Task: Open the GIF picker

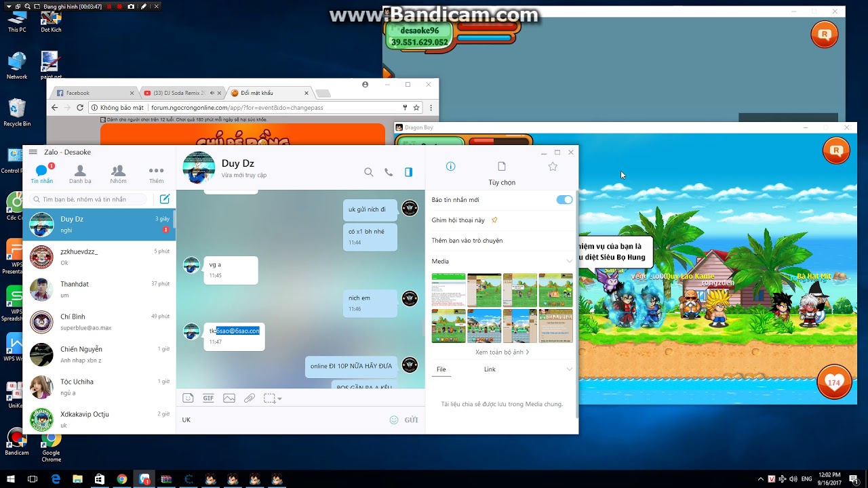Action: click(208, 399)
